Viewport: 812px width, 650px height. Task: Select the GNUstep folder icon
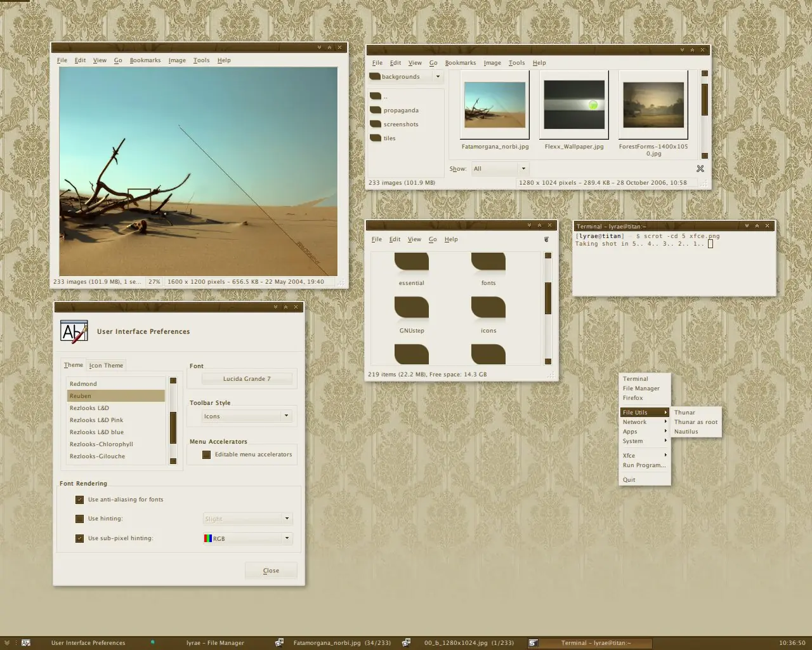pyautogui.click(x=411, y=307)
